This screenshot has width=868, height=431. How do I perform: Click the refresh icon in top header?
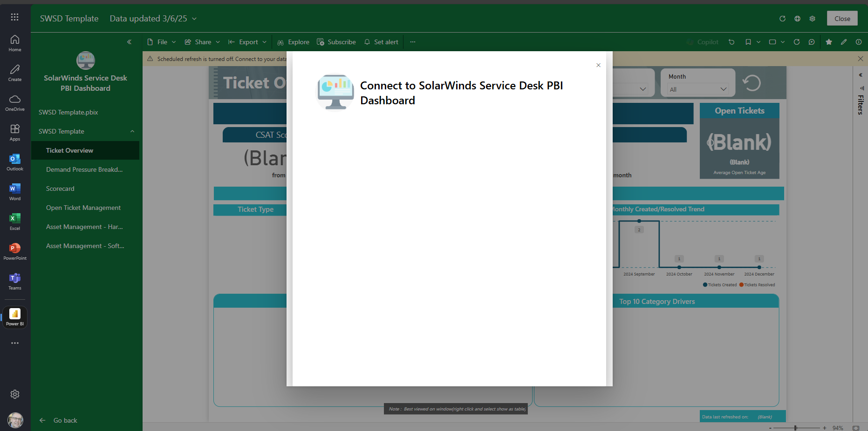782,19
